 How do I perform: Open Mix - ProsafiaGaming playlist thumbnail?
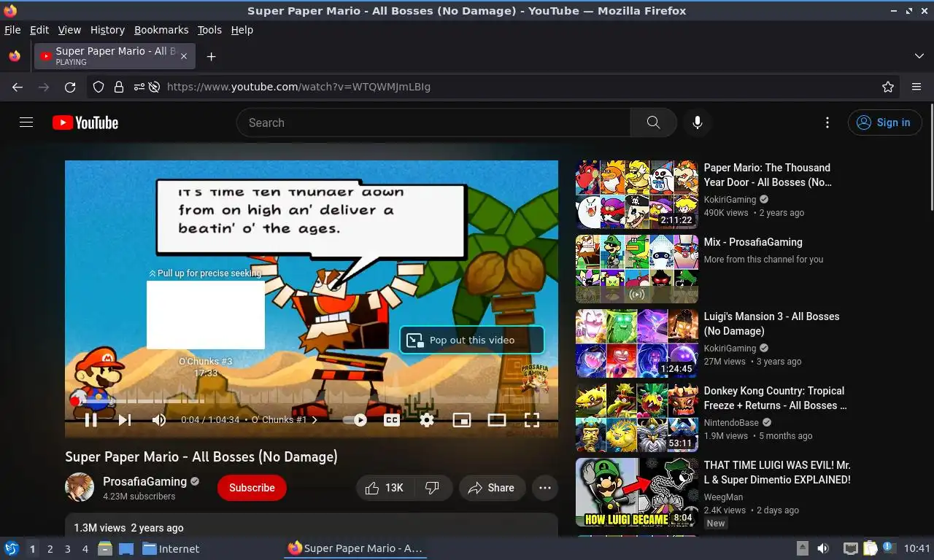[636, 269]
